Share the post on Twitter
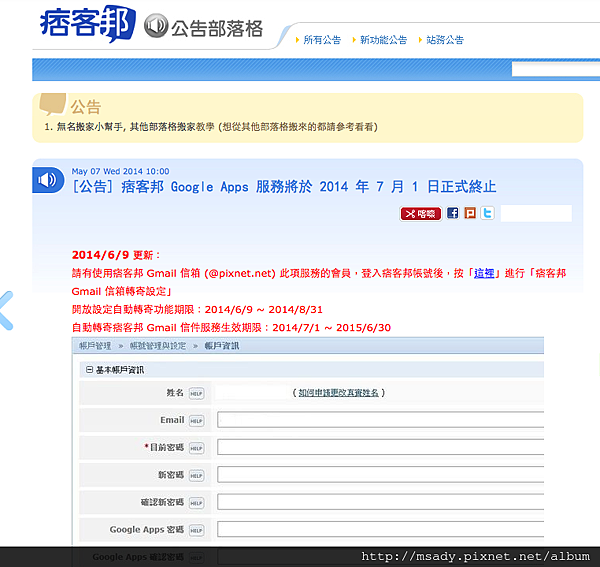 pyautogui.click(x=488, y=213)
